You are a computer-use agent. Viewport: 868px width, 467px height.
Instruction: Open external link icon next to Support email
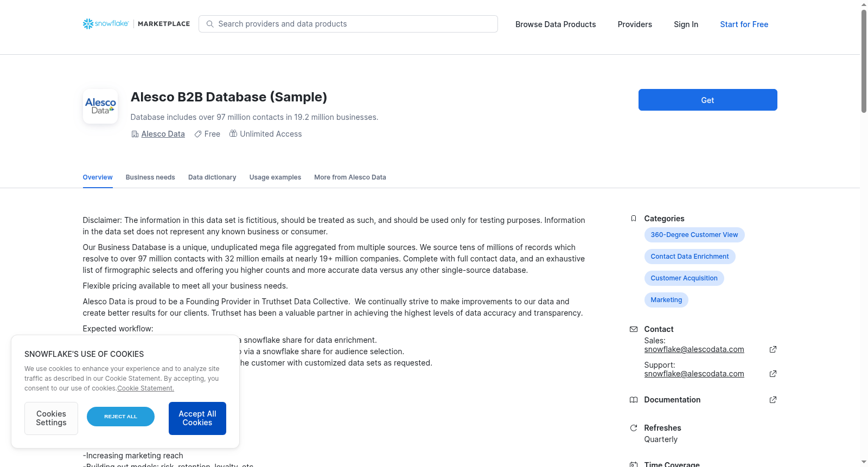click(773, 374)
